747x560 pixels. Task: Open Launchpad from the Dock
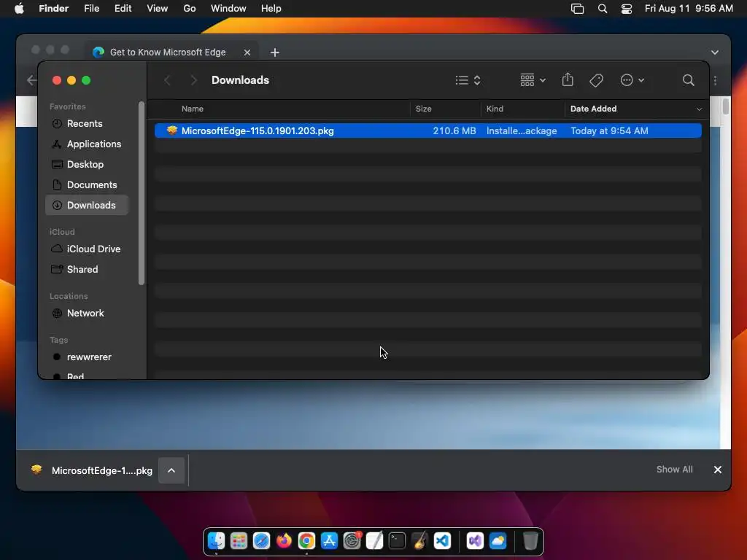pyautogui.click(x=239, y=541)
